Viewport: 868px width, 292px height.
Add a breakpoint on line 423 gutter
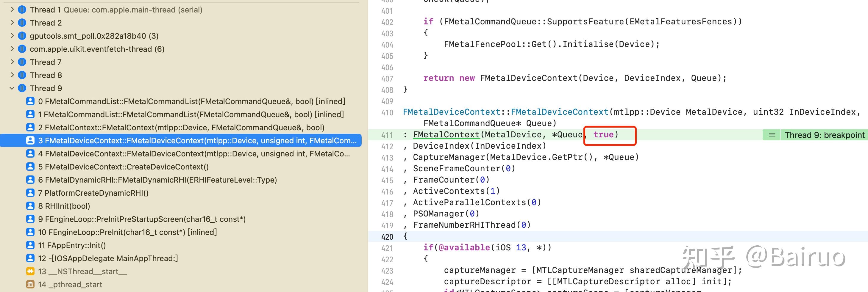click(387, 270)
